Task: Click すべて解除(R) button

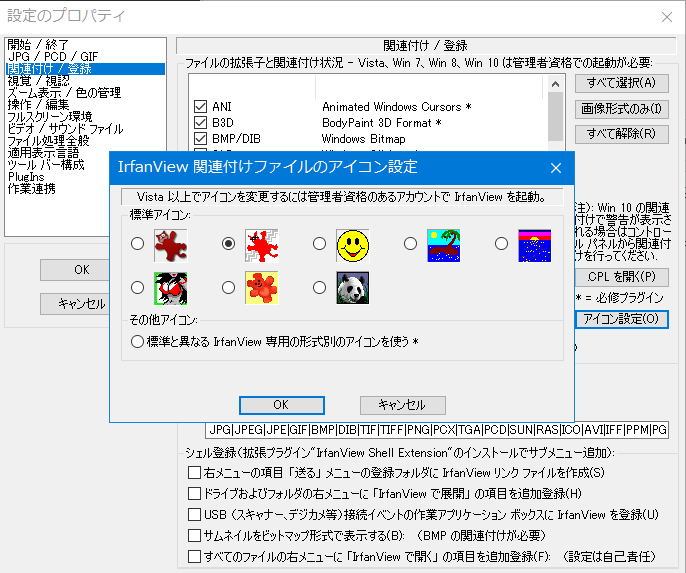Action: (x=622, y=134)
